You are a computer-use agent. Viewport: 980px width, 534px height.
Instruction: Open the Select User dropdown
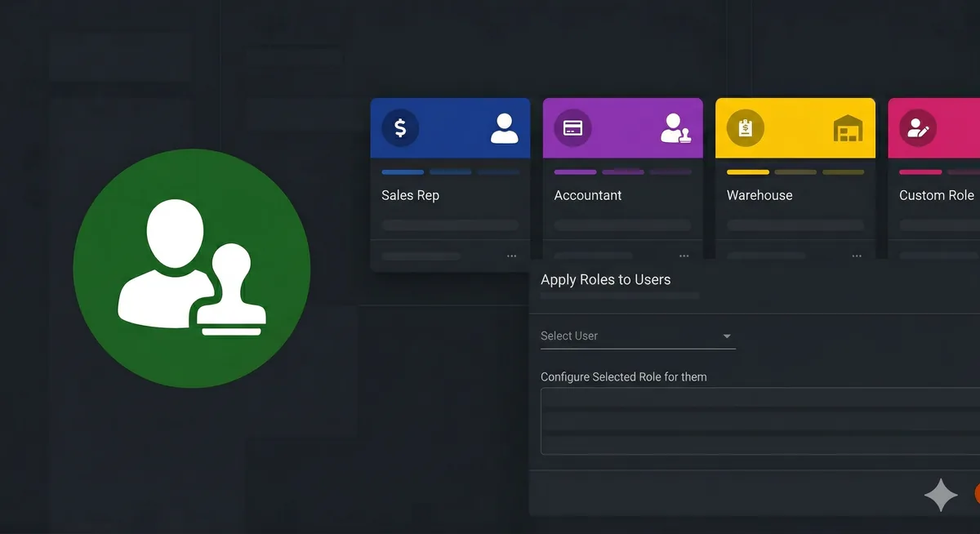pyautogui.click(x=638, y=336)
